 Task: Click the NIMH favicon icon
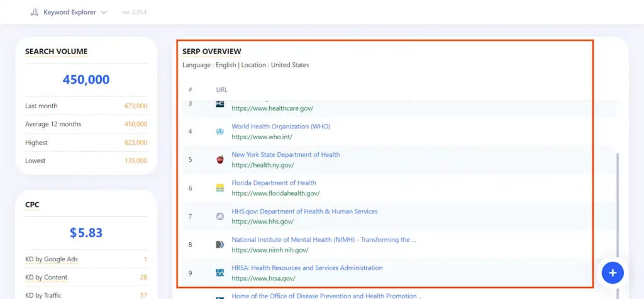(x=219, y=245)
